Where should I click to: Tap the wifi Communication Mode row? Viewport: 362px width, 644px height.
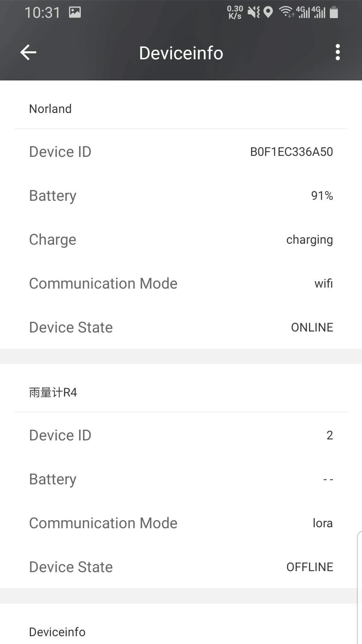click(181, 283)
